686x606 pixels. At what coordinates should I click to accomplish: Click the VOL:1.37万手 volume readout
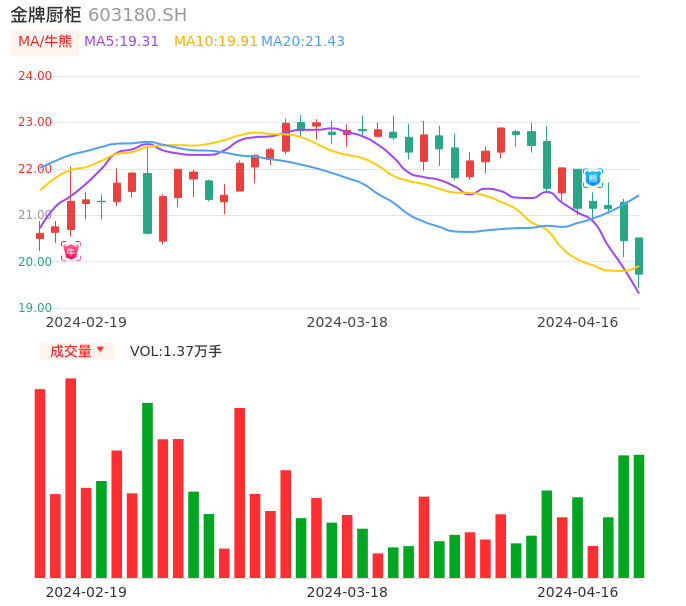click(x=175, y=351)
